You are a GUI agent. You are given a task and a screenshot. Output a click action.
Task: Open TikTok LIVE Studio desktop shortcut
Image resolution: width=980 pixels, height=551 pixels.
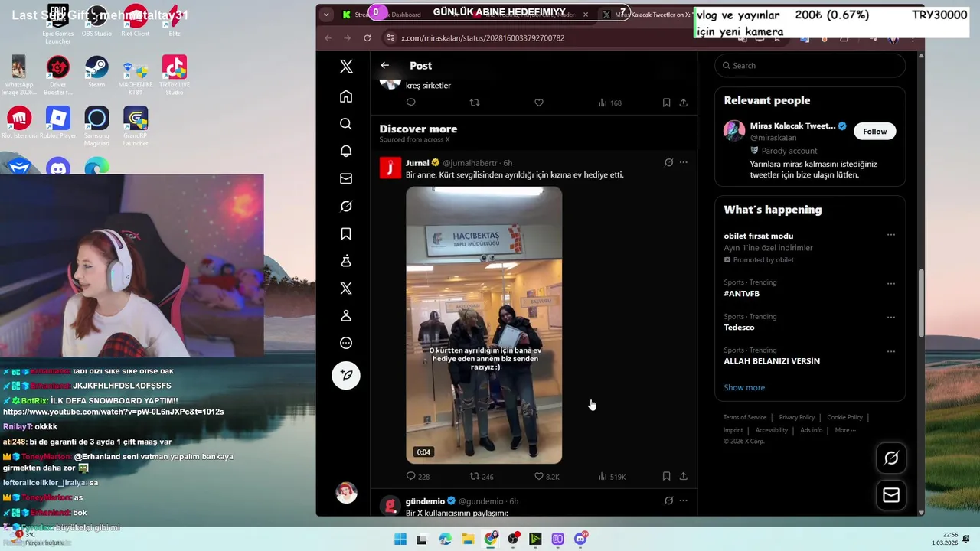click(x=175, y=75)
